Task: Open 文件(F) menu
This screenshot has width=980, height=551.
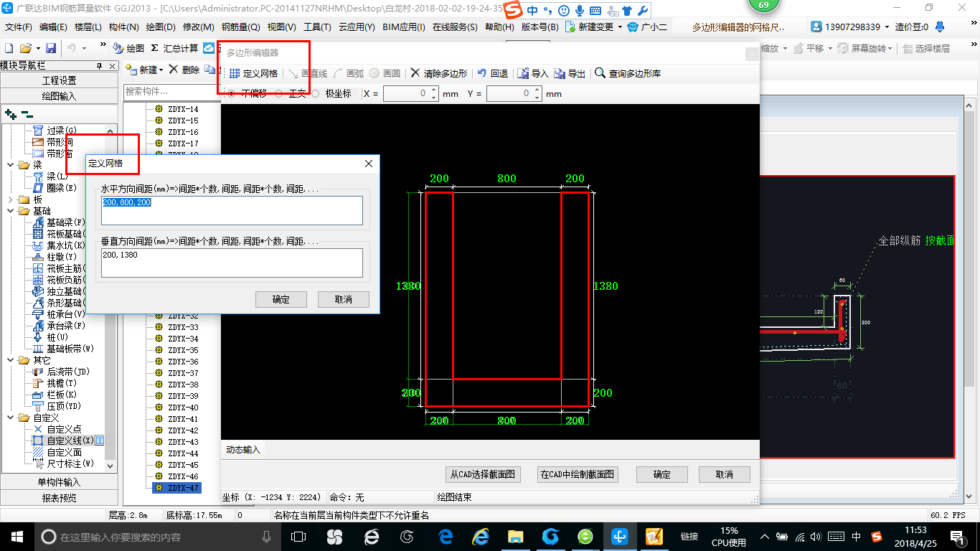Action: coord(19,27)
